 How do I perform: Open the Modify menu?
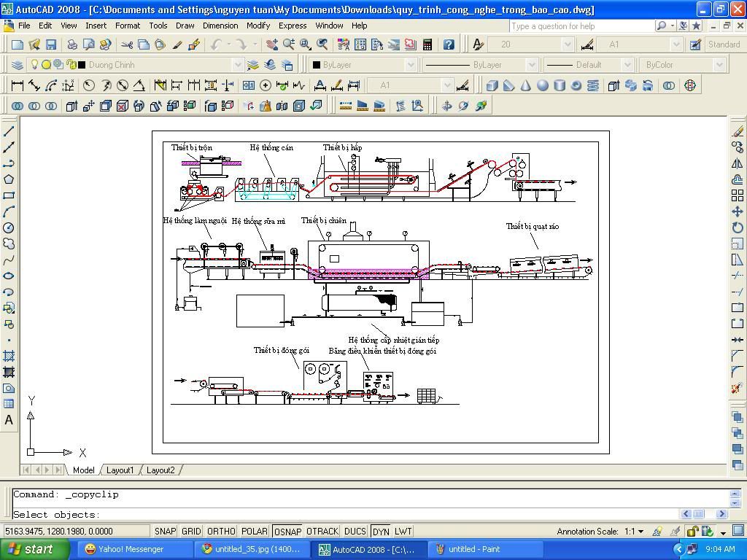[258, 26]
